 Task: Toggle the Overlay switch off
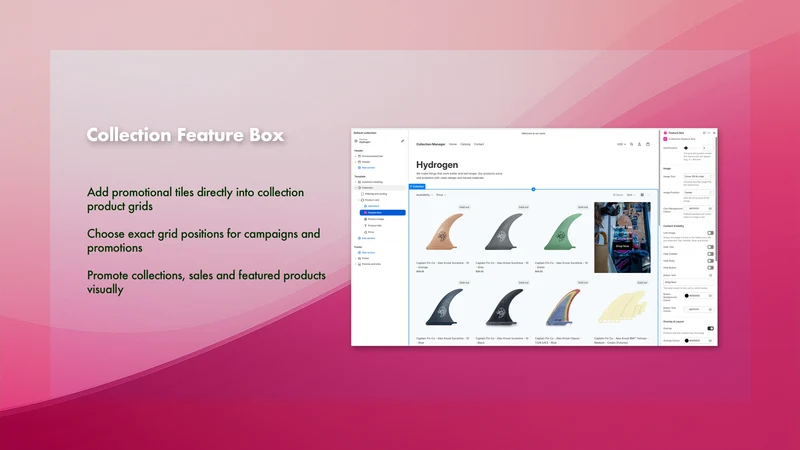(710, 329)
